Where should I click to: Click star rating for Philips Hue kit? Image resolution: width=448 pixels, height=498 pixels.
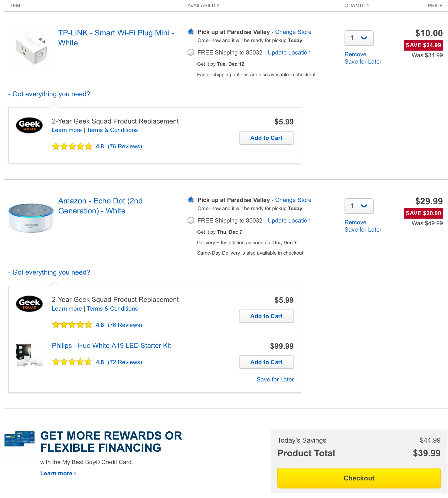coord(72,362)
